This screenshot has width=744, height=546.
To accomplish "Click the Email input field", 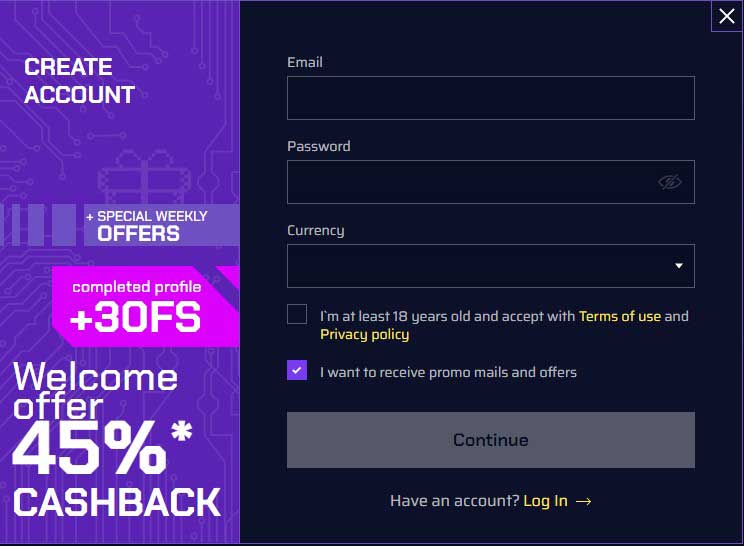I will click(x=490, y=98).
